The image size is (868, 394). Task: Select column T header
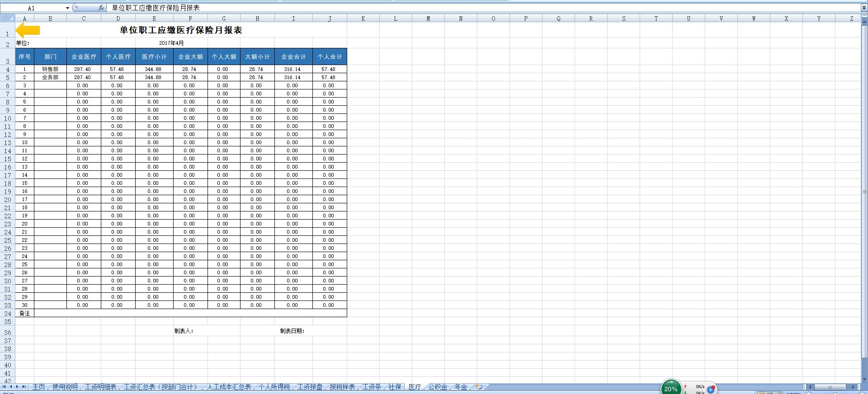tap(656, 19)
